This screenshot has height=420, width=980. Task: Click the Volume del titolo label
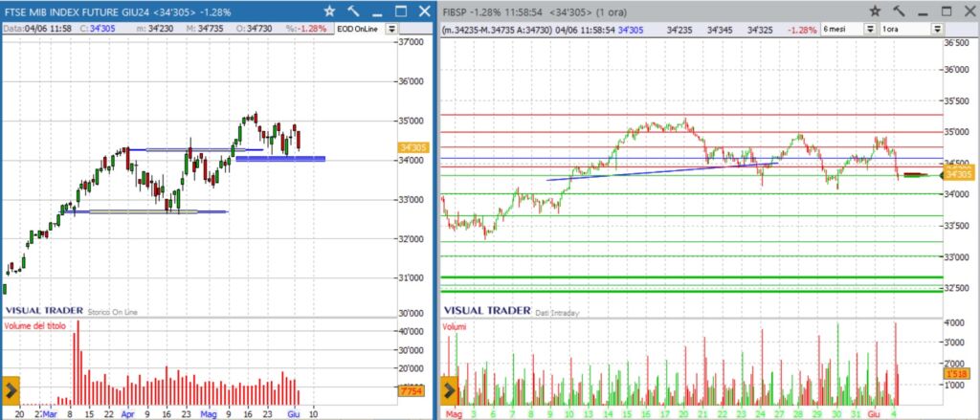click(x=35, y=326)
